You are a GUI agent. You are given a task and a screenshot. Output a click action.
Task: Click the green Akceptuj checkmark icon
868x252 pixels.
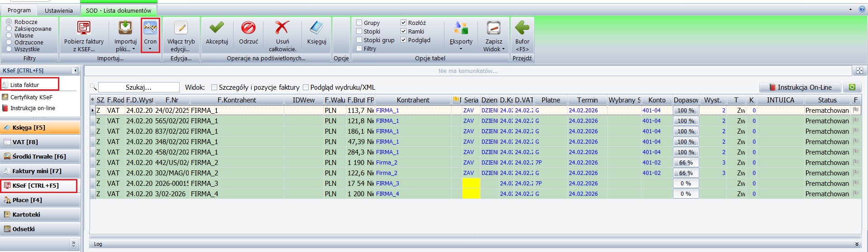[x=217, y=28]
